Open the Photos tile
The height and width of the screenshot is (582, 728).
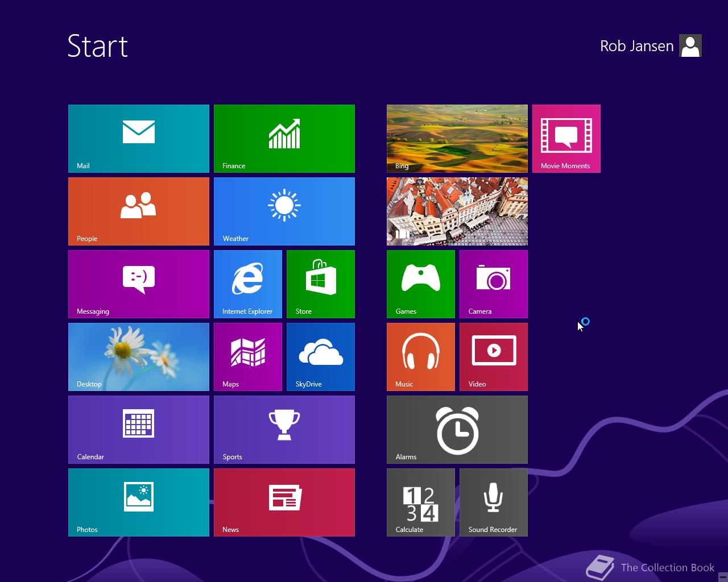[x=139, y=502]
